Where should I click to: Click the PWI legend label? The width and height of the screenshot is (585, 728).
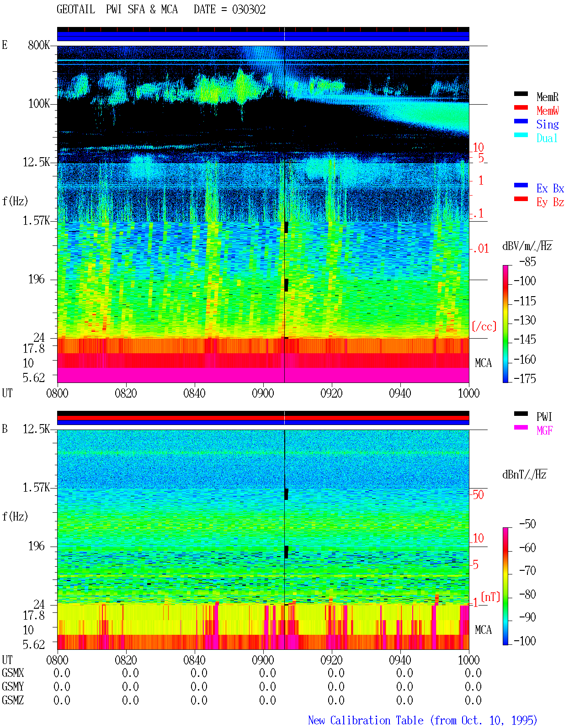click(544, 417)
